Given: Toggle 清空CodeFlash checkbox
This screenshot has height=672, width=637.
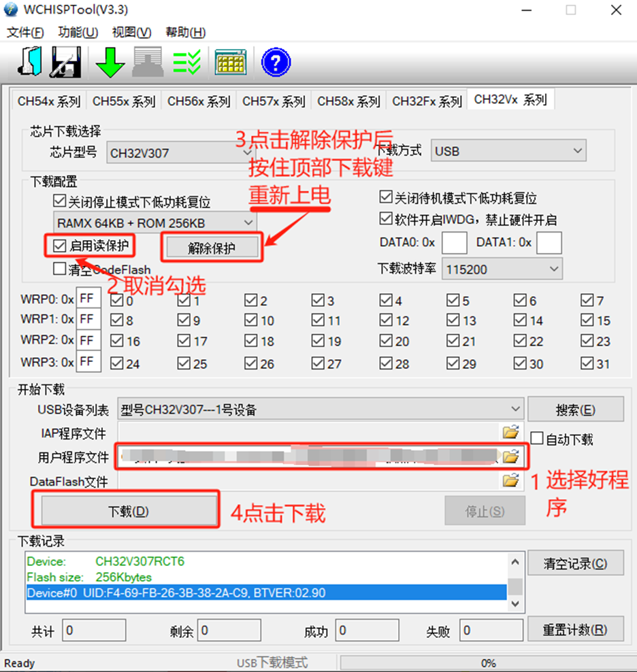Looking at the screenshot, I should (x=59, y=269).
